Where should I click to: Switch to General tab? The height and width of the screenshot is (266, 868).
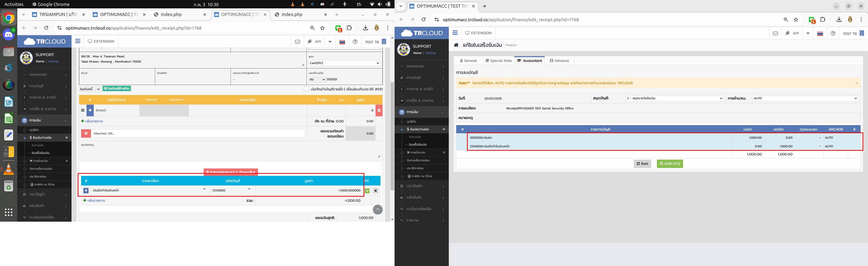click(x=468, y=61)
